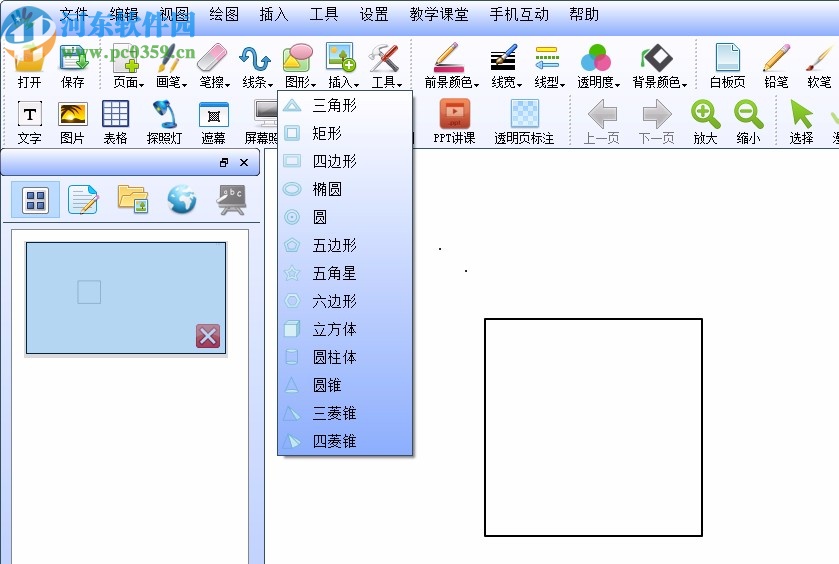839x564 pixels.
Task: Open the 笔擦 eraser dropdown
Action: [214, 66]
